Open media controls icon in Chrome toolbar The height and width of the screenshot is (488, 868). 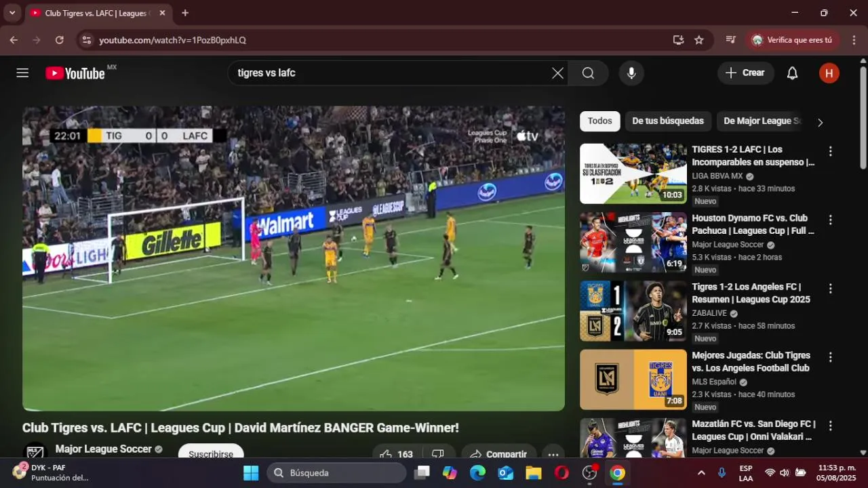730,40
